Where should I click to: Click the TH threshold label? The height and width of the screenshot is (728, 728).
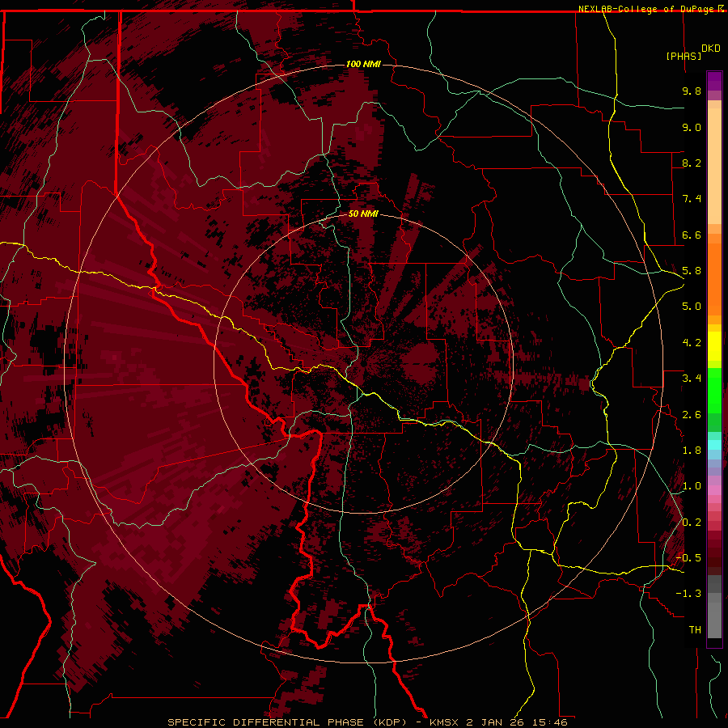tap(695, 630)
